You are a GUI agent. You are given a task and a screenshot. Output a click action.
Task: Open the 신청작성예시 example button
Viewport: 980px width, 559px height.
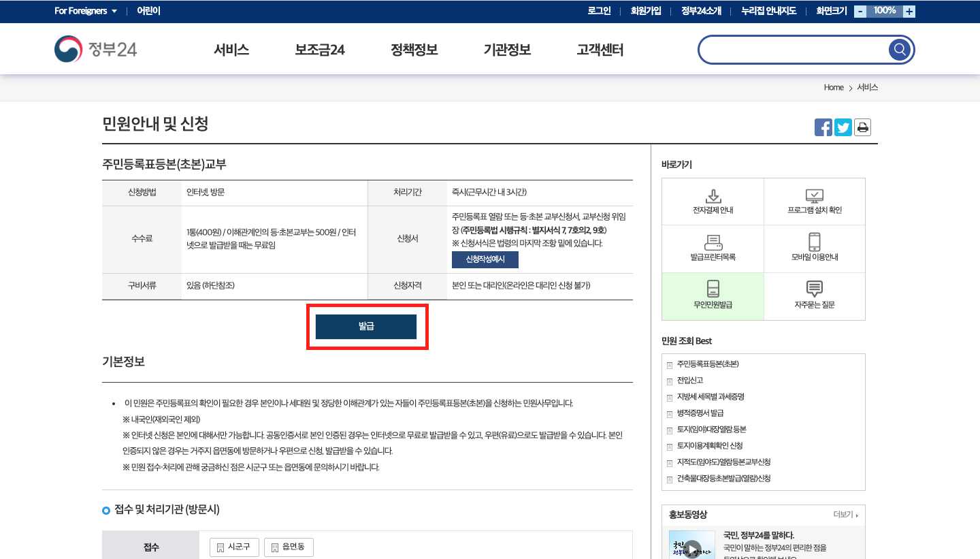coord(485,259)
